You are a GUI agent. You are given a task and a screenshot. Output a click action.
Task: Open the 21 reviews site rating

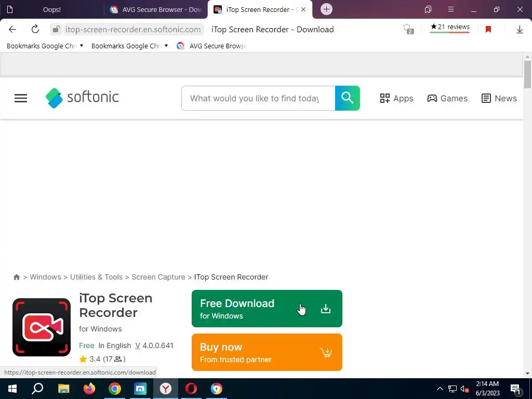click(450, 28)
